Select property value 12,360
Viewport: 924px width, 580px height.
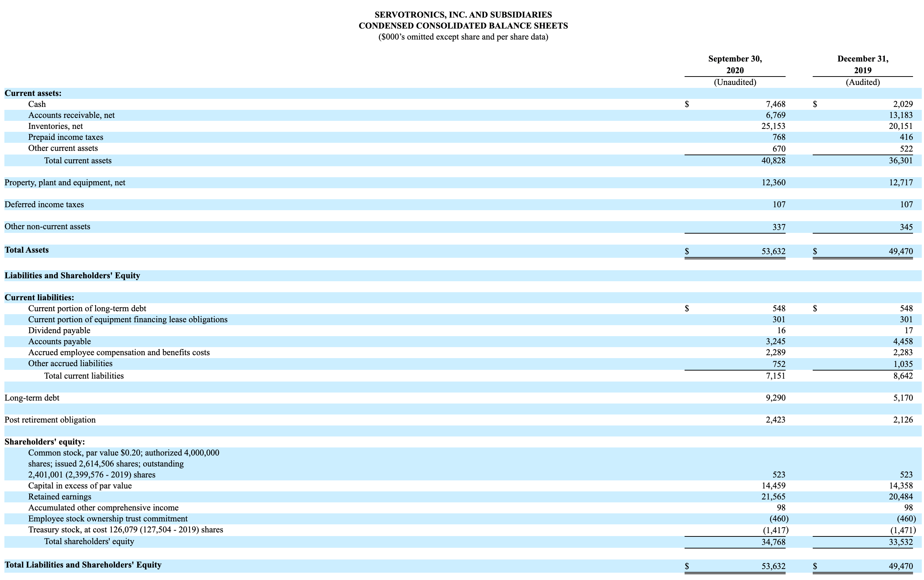[x=773, y=183]
